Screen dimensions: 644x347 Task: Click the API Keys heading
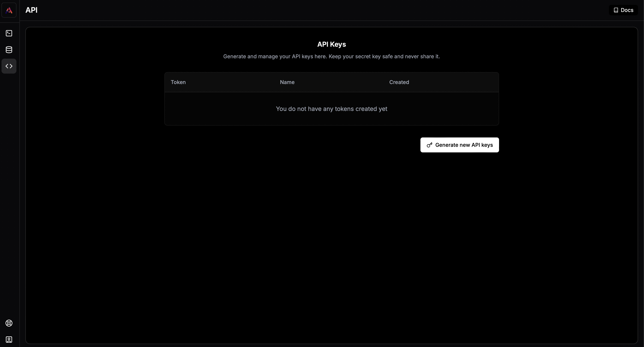[332, 44]
